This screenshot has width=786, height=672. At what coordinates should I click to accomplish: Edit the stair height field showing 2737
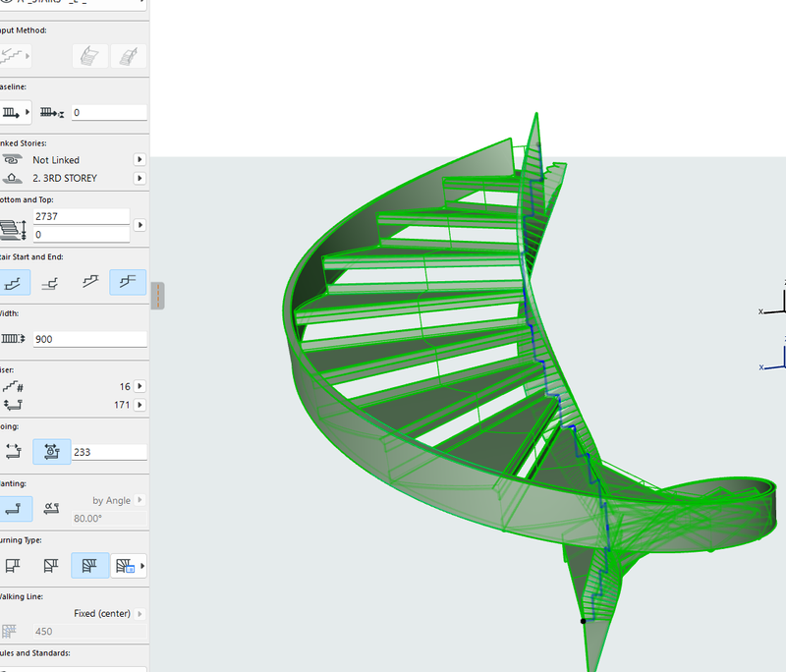pyautogui.click(x=82, y=216)
